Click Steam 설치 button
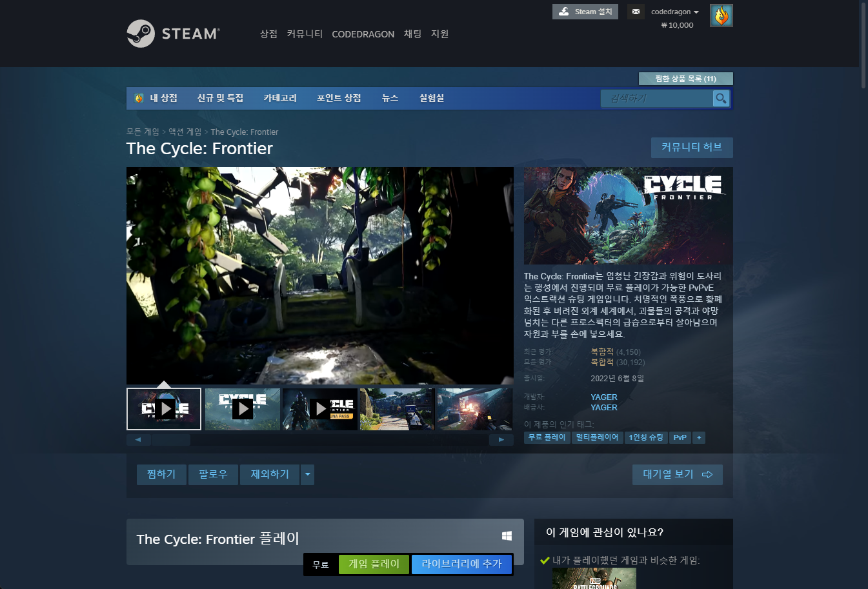The width and height of the screenshot is (868, 589). pos(585,12)
